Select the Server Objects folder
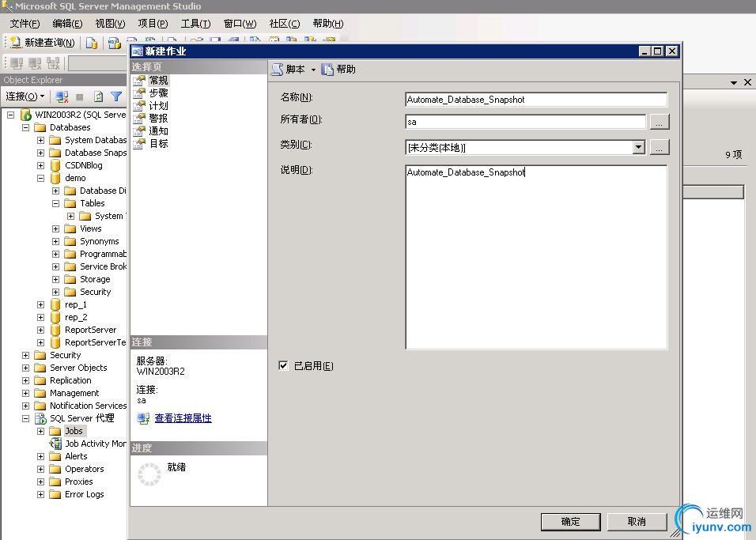Screen dimensions: 756x540 point(78,368)
